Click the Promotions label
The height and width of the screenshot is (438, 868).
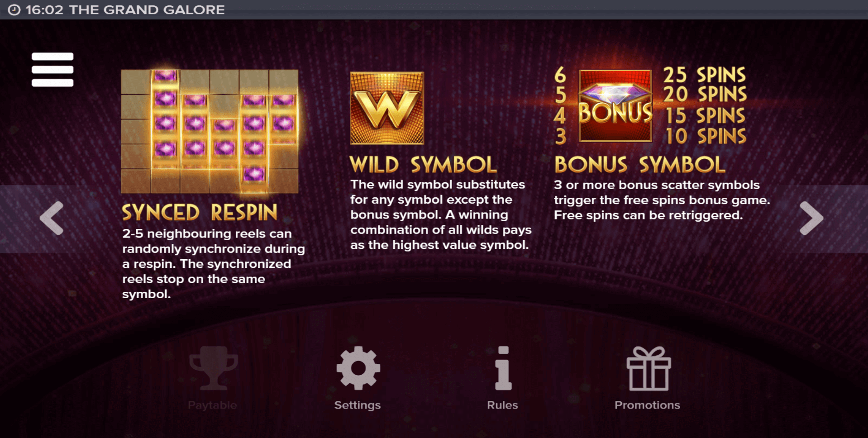[x=647, y=405]
